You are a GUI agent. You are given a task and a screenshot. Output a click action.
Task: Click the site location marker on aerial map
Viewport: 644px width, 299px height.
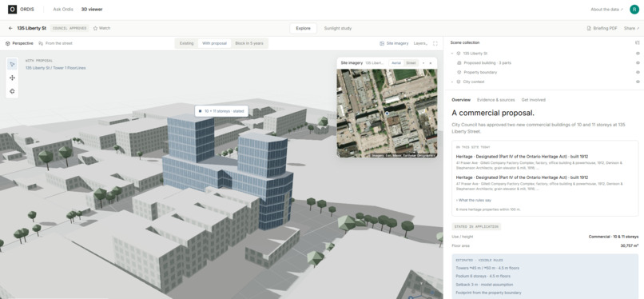[x=387, y=113]
